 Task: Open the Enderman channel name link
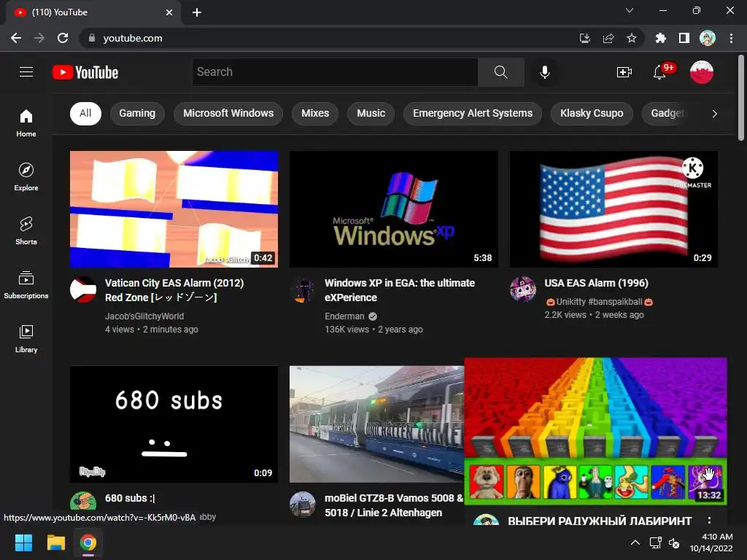tap(344, 316)
